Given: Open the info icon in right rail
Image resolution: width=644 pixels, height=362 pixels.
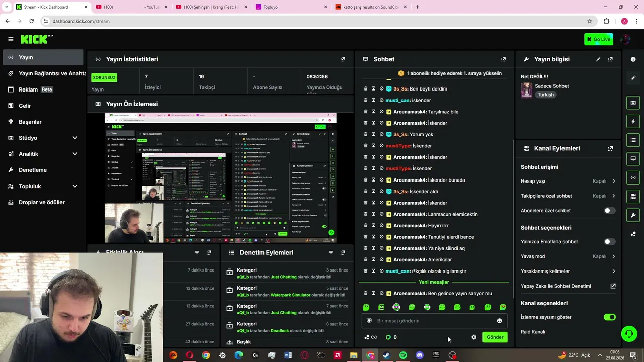Looking at the screenshot, I should point(633,59).
